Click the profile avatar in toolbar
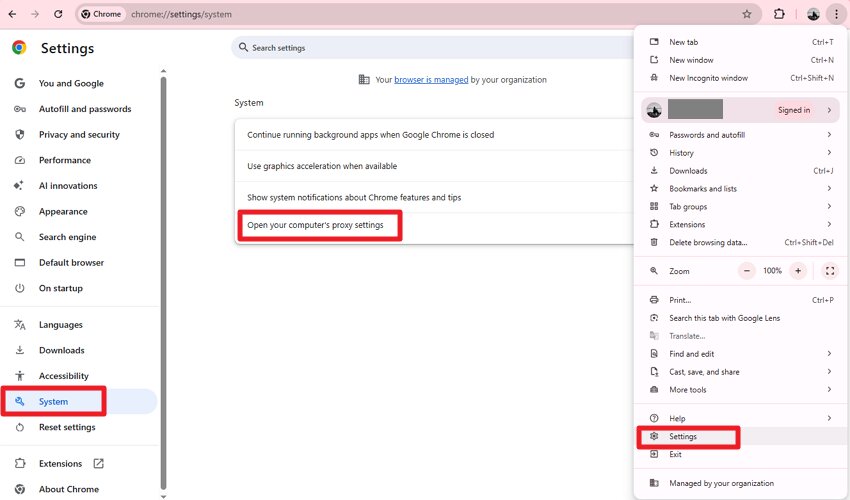 [x=813, y=14]
